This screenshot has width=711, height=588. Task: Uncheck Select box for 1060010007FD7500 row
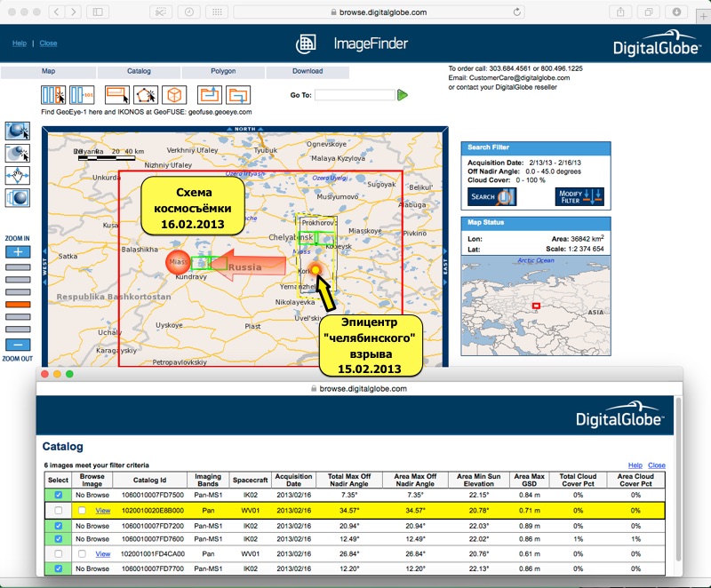coord(58,495)
